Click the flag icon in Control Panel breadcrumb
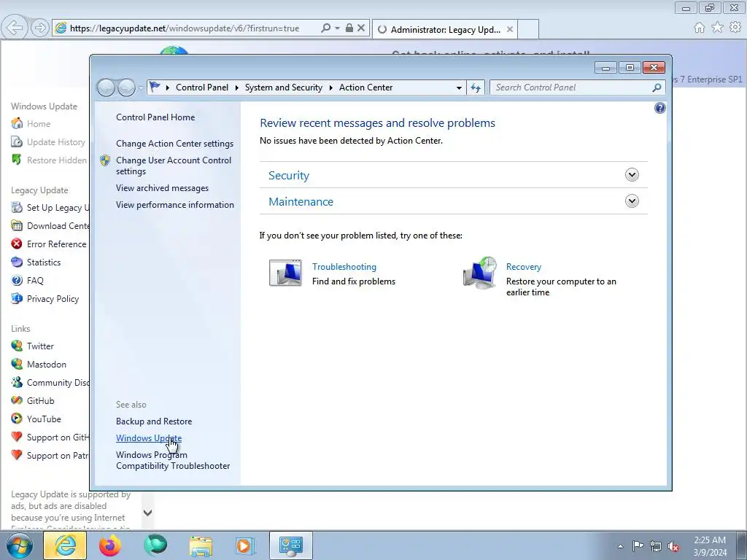Viewport: 747px width, 560px height. pos(155,87)
